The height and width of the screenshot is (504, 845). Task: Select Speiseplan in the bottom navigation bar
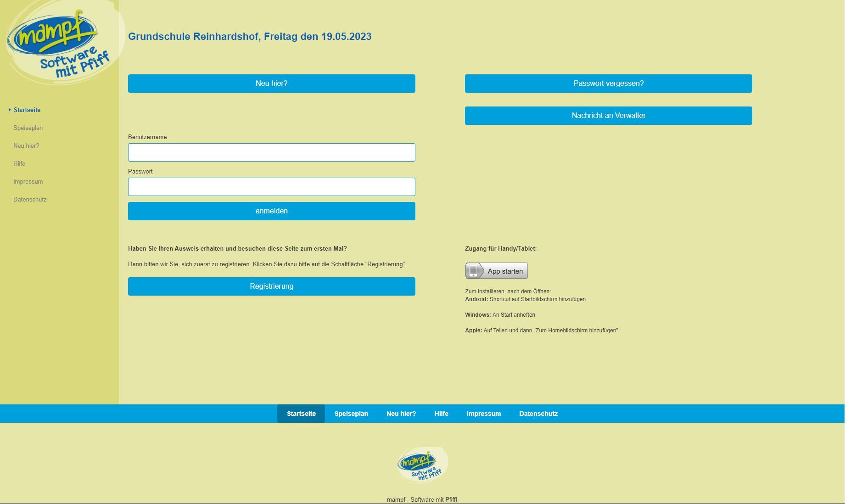(351, 413)
